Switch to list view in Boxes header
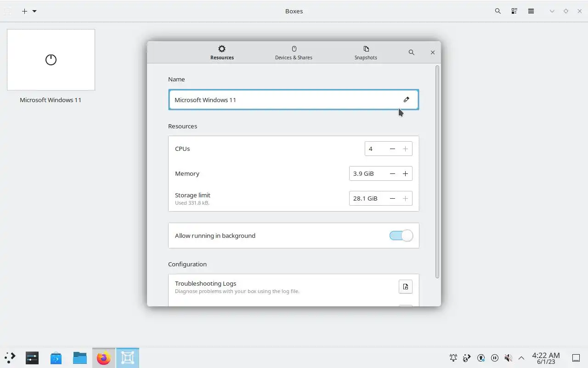The height and width of the screenshot is (368, 588). [514, 11]
